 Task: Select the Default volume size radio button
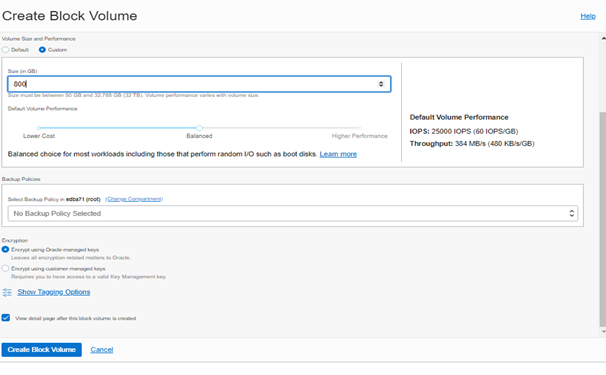click(x=5, y=50)
